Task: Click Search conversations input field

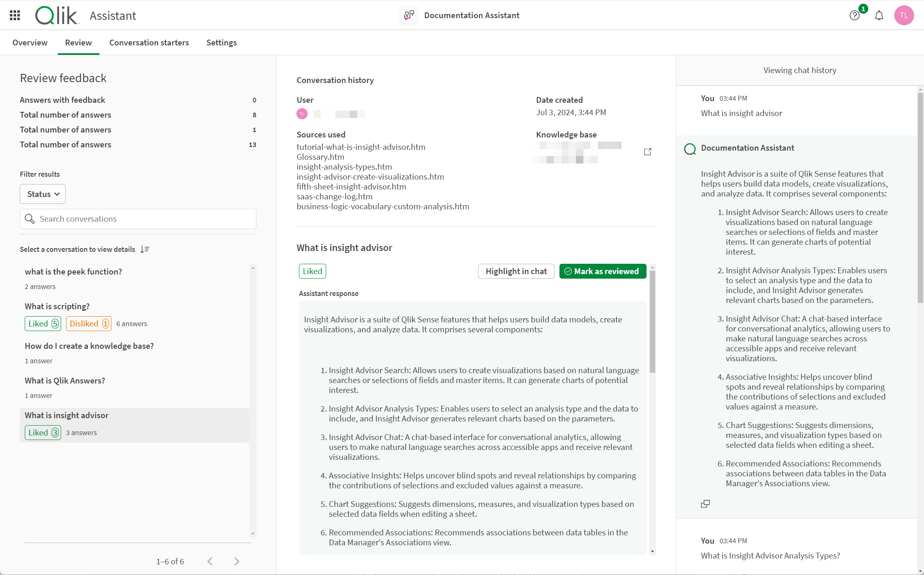Action: tap(138, 219)
